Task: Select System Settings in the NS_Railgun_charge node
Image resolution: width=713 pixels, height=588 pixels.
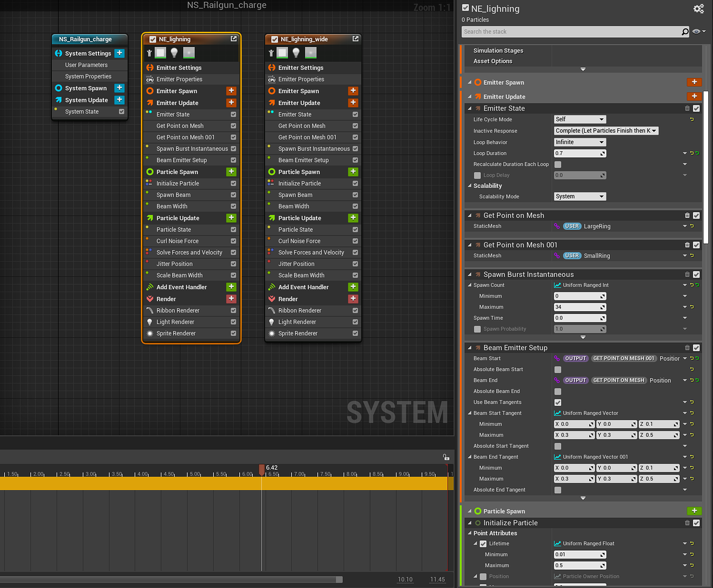Action: (87, 53)
